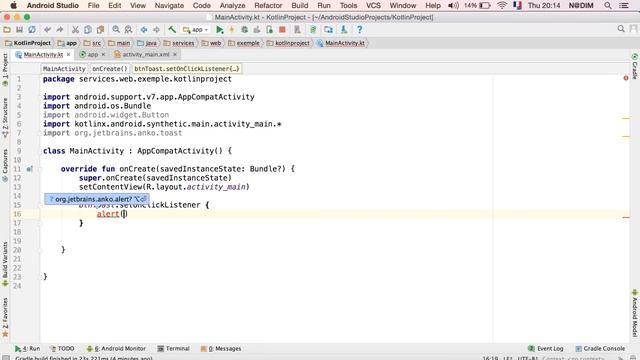The width and height of the screenshot is (640, 360).
Task: Click the Cut scissors icon
Action: [x=75, y=29]
